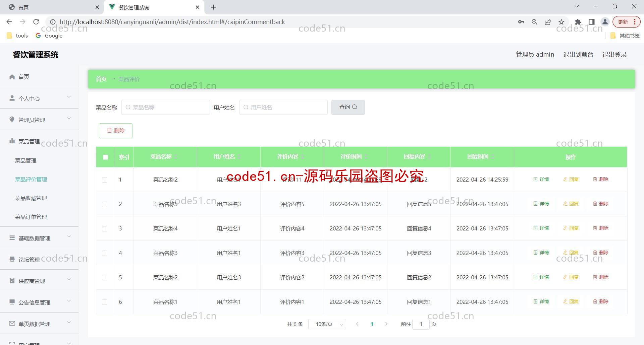
Task: Check the checkbox for row 3 菜品名称4
Action: (105, 229)
